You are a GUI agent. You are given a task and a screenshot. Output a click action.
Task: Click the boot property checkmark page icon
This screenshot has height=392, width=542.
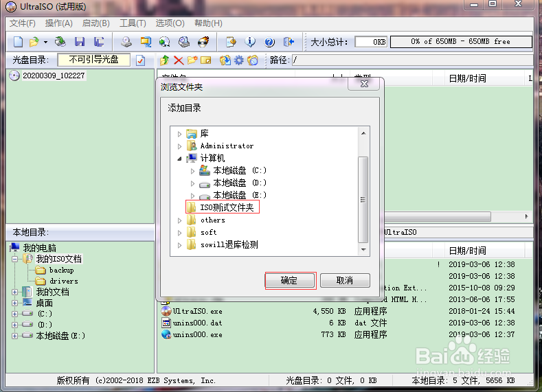click(x=140, y=60)
